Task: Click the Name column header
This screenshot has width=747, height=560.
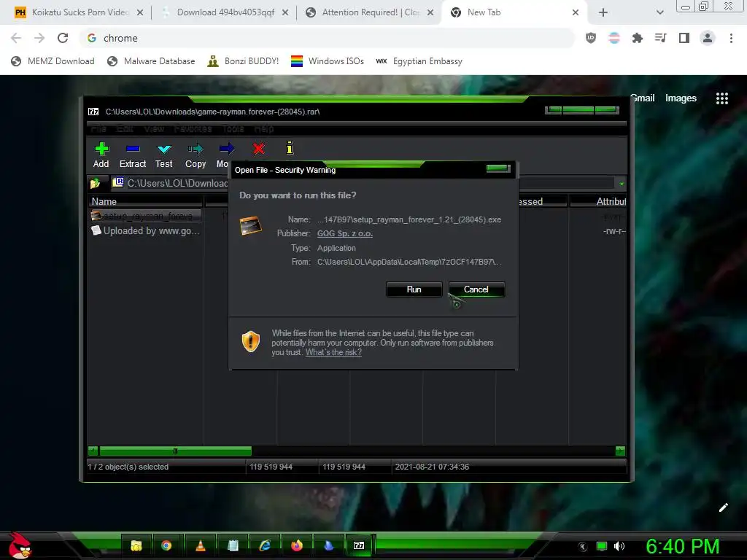Action: (x=145, y=201)
